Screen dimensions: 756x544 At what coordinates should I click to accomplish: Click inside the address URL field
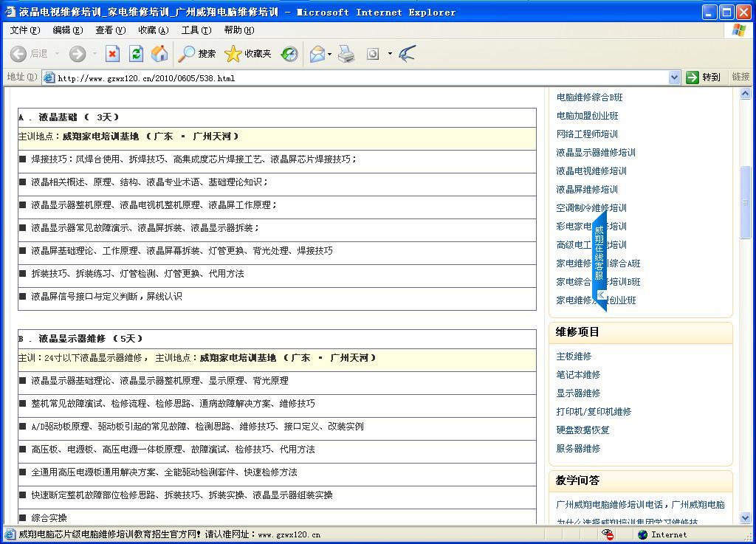[x=354, y=78]
